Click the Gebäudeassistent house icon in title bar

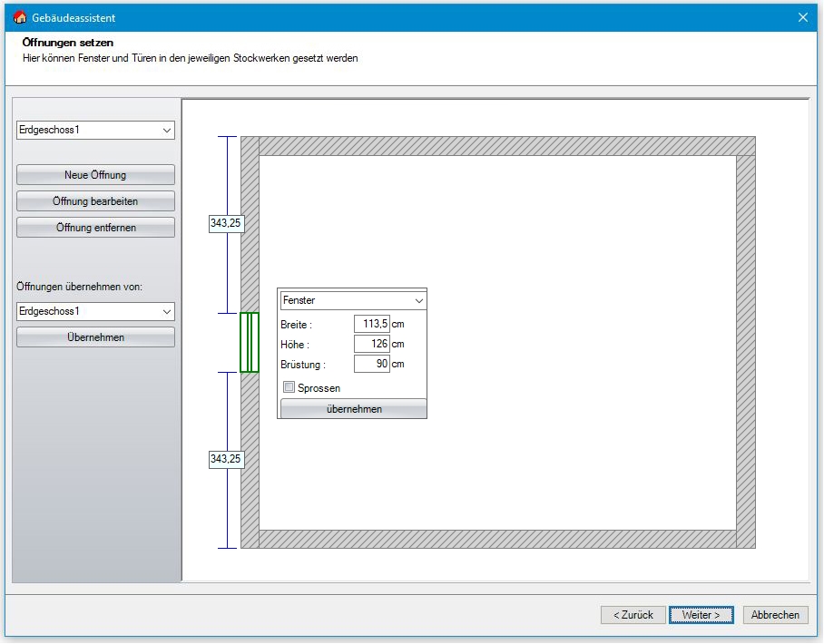tap(19, 17)
